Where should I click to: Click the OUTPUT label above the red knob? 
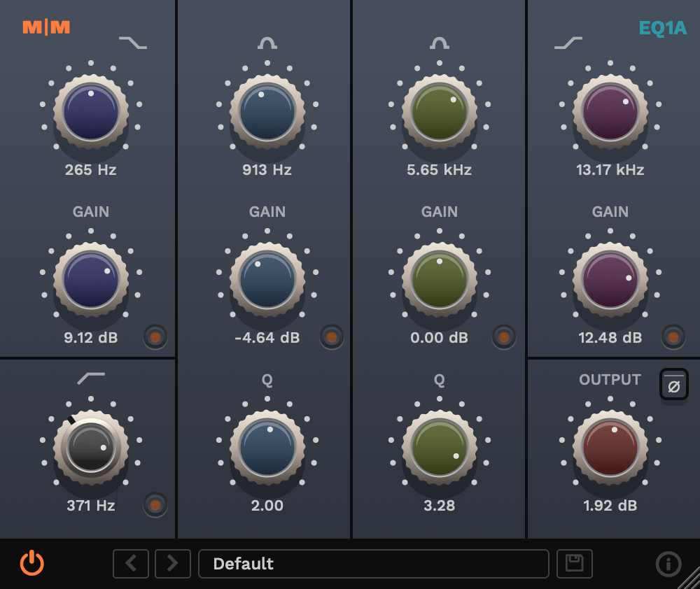click(610, 380)
